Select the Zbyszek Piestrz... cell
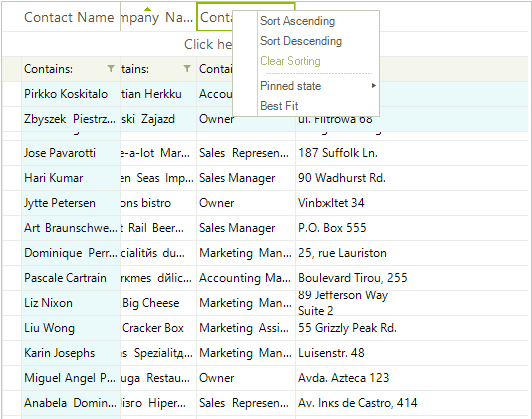 point(71,119)
